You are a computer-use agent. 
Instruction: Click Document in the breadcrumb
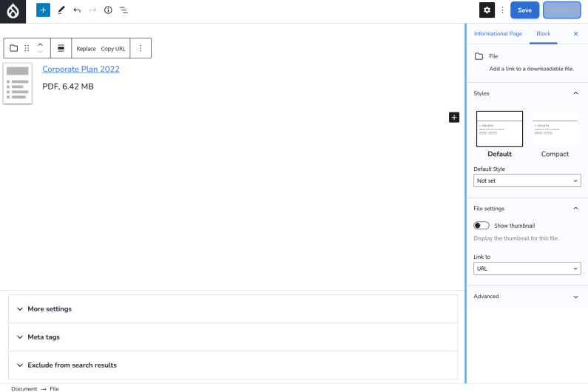(x=24, y=388)
